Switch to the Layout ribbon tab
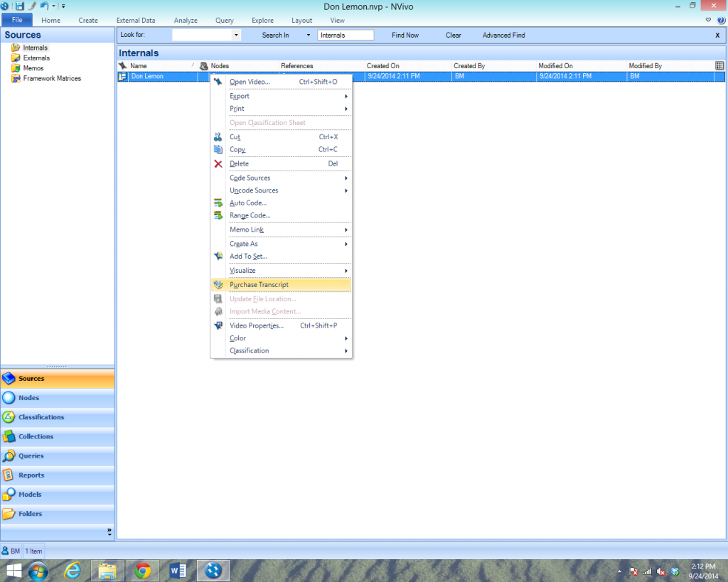728x582 pixels. pos(301,21)
